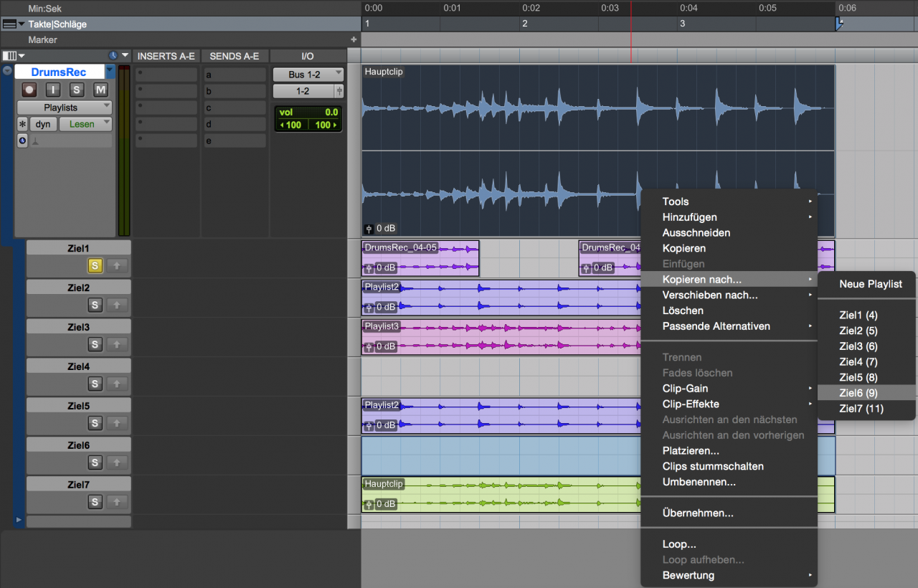The width and height of the screenshot is (918, 588).
Task: Promote Ziel3 playlist with up arrow
Action: (x=118, y=345)
